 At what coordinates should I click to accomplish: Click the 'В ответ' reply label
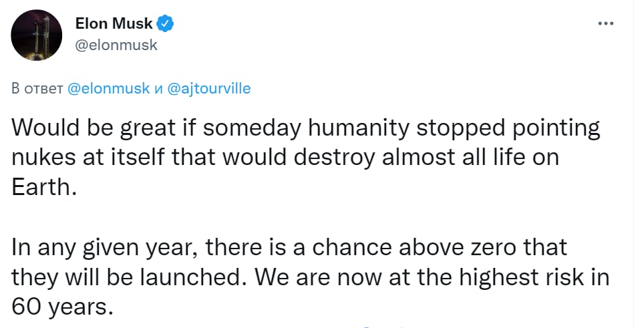click(x=39, y=88)
